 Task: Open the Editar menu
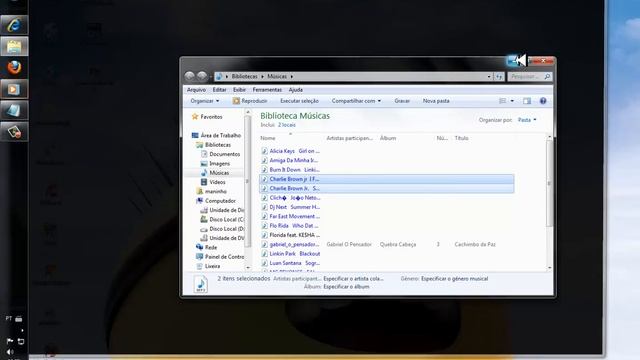tap(219, 90)
